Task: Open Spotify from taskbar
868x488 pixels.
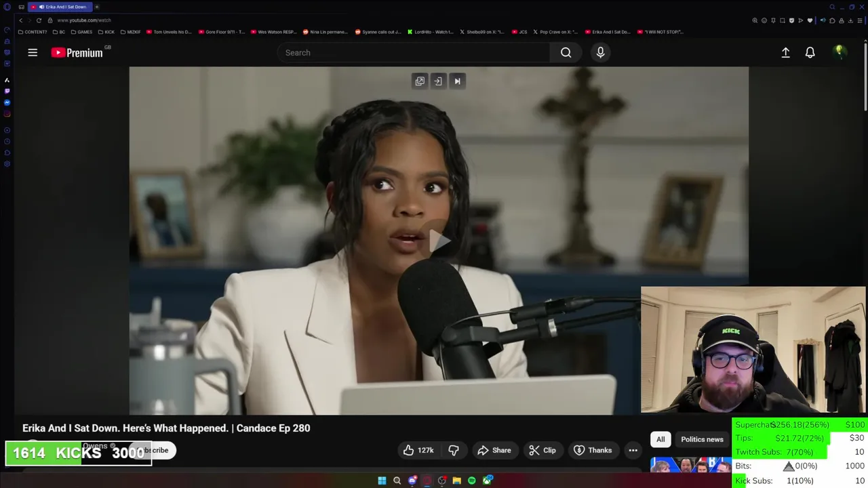Action: point(472,481)
